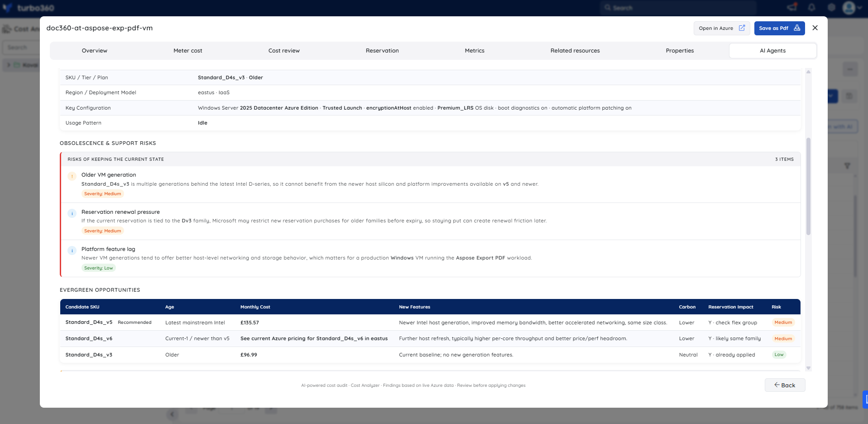This screenshot has width=868, height=424.
Task: Open the user avatar menu in the top bar
Action: (851, 8)
